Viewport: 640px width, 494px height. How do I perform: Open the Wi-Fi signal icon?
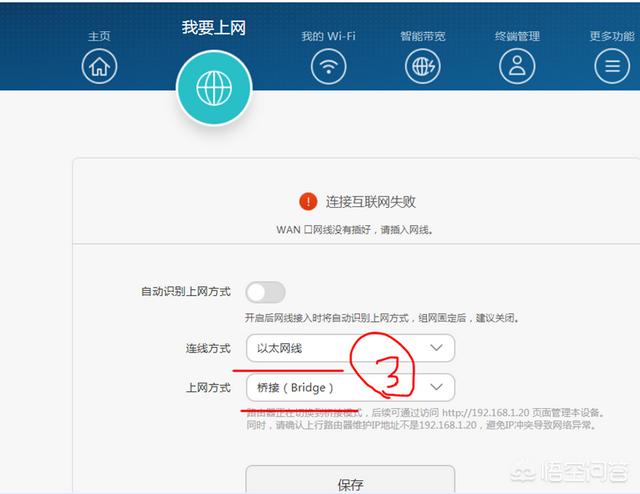[329, 66]
